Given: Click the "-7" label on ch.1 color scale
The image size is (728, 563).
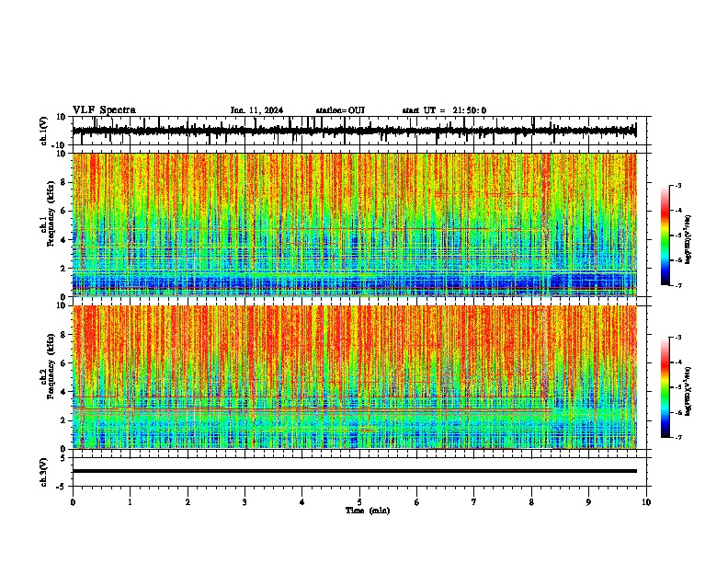Looking at the screenshot, I should 677,285.
